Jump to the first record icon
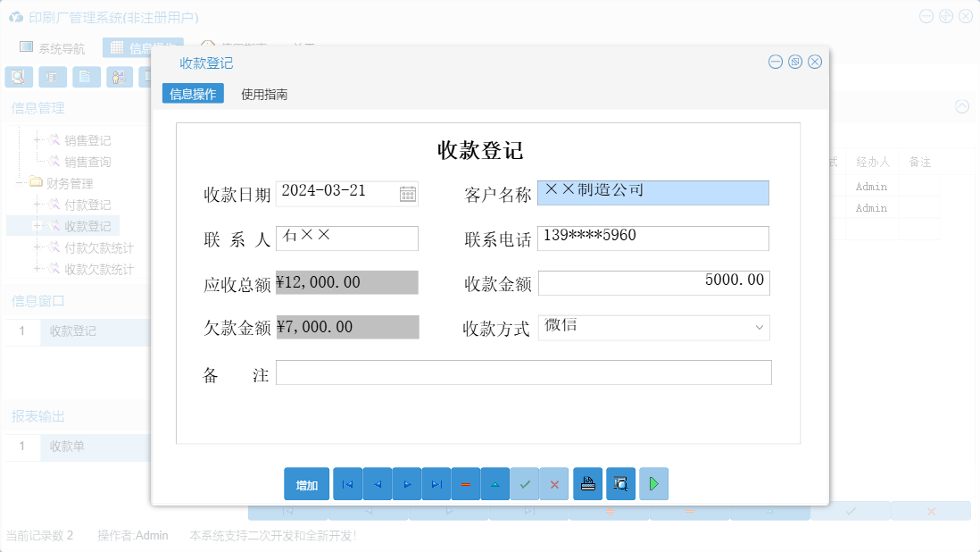The height and width of the screenshot is (552, 980). tap(347, 483)
